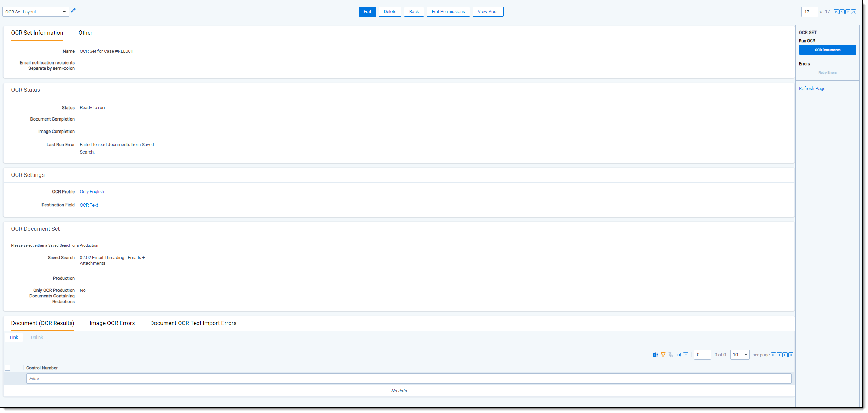Open the Only English OCR profile link
The width and height of the screenshot is (868, 413).
(92, 192)
